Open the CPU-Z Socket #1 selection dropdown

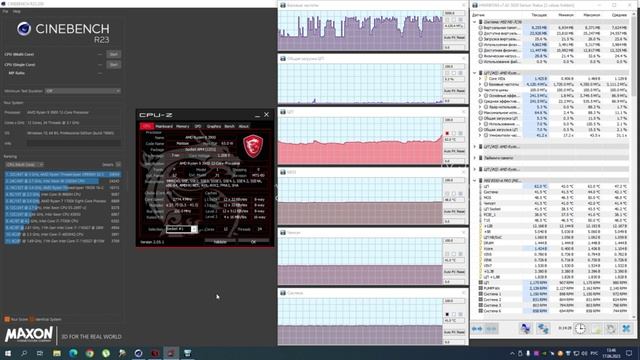pos(182,229)
